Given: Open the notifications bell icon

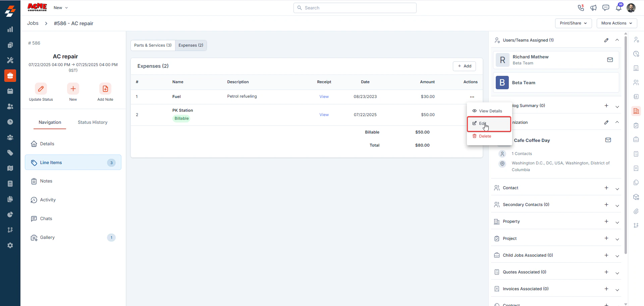Looking at the screenshot, I should pos(619,8).
